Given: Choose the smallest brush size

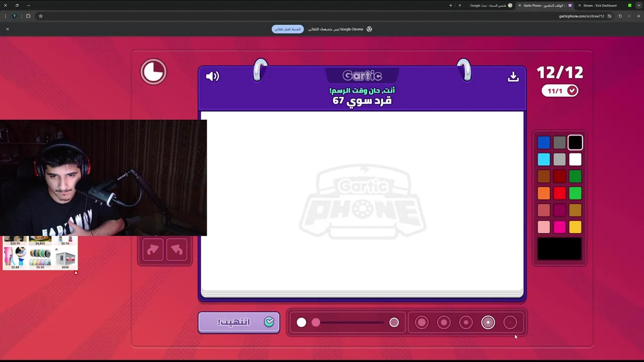Looking at the screenshot, I should [510, 322].
